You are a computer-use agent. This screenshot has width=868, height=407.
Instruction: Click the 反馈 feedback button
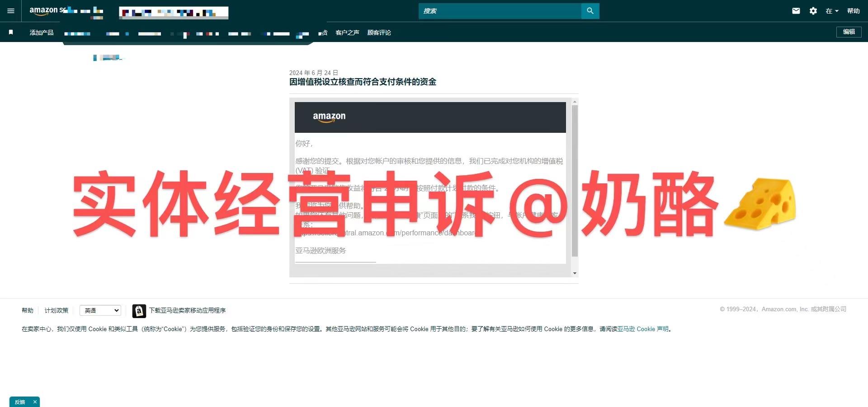[x=20, y=402]
